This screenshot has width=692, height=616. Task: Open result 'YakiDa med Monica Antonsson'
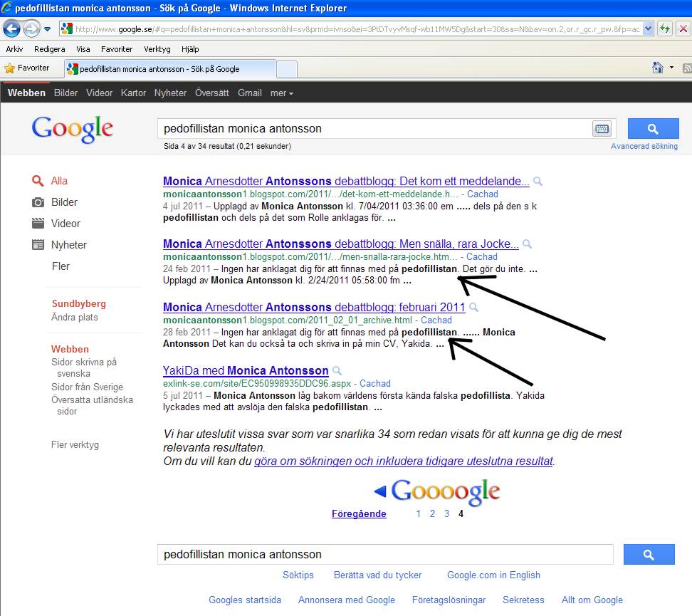coord(246,370)
